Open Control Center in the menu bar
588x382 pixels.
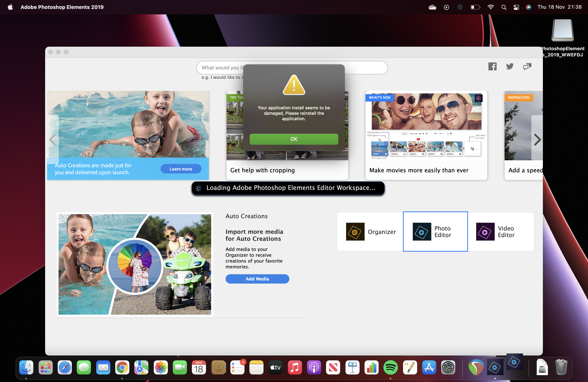pyautogui.click(x=516, y=7)
